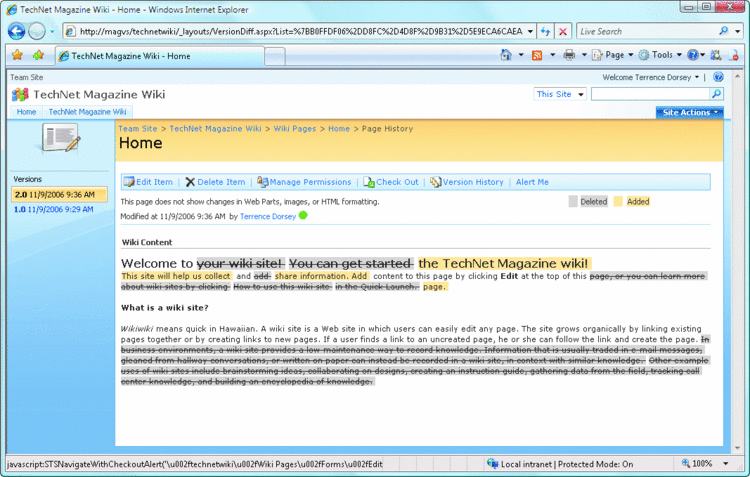Click the Delete Item link
The height and width of the screenshot is (477, 750).
click(x=221, y=182)
